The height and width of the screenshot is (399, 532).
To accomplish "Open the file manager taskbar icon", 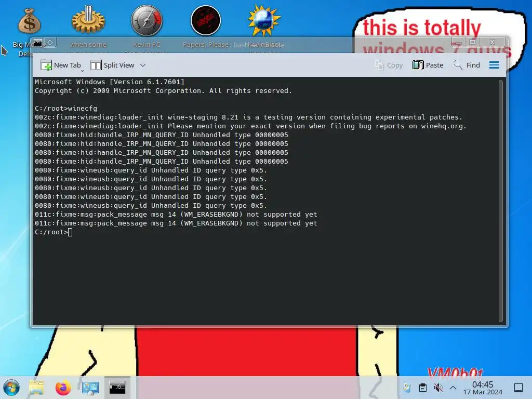I will [x=36, y=388].
